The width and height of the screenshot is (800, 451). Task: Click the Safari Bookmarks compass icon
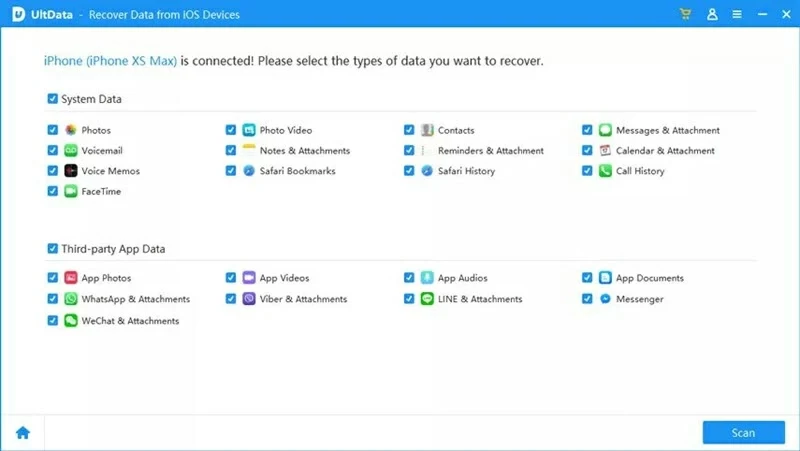click(x=249, y=171)
